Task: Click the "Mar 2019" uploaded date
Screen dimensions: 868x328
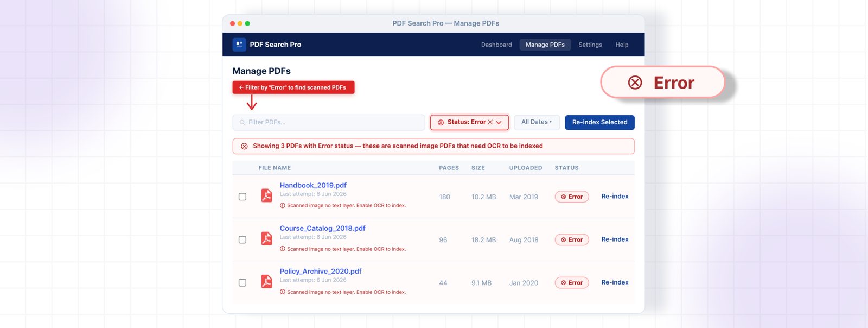Action: (524, 197)
